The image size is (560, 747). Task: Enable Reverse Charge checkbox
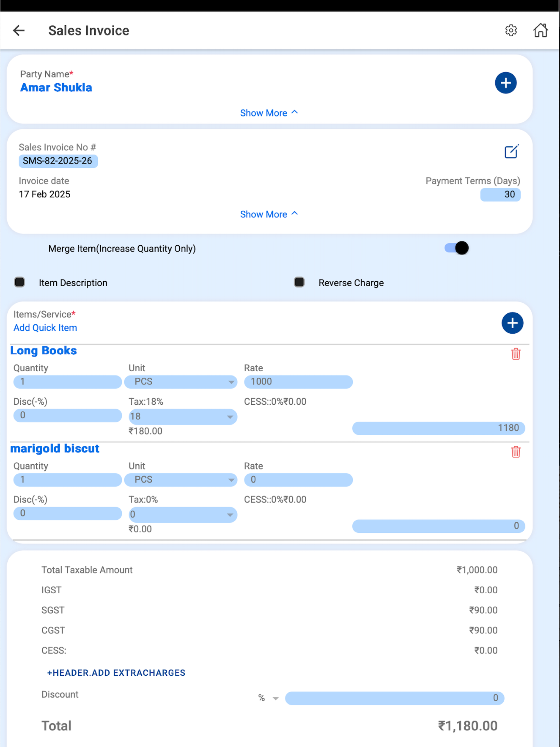click(299, 282)
